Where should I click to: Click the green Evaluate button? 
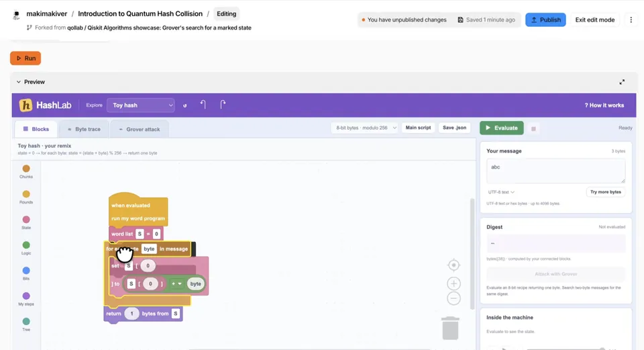(x=502, y=128)
